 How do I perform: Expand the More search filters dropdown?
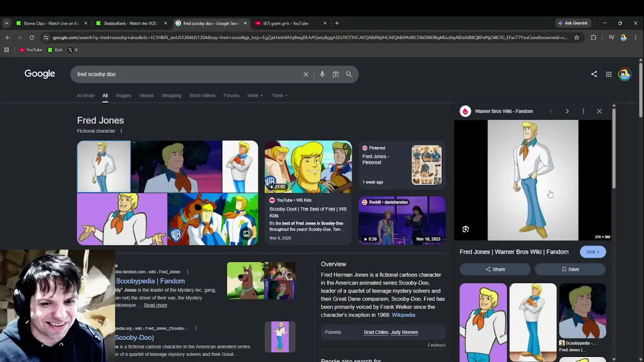click(x=255, y=96)
